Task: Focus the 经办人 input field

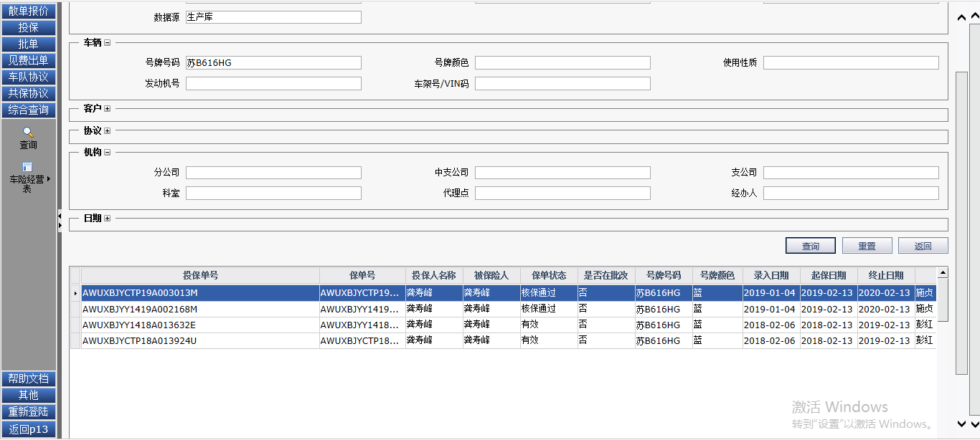Action: point(851,193)
